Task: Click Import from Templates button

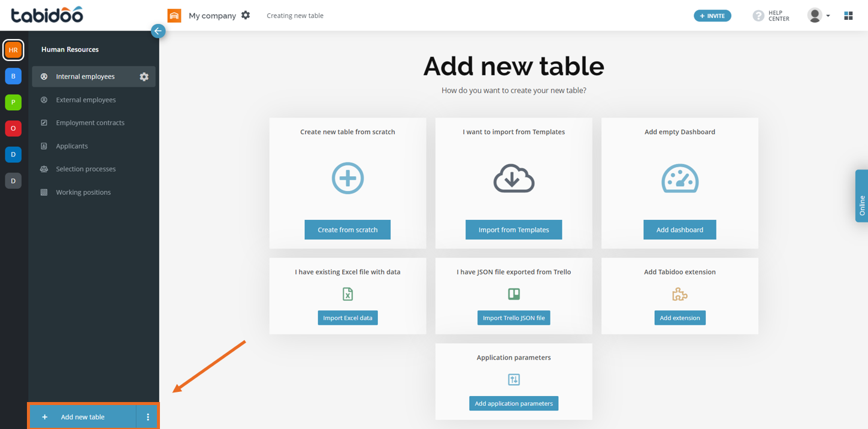Action: (x=514, y=229)
